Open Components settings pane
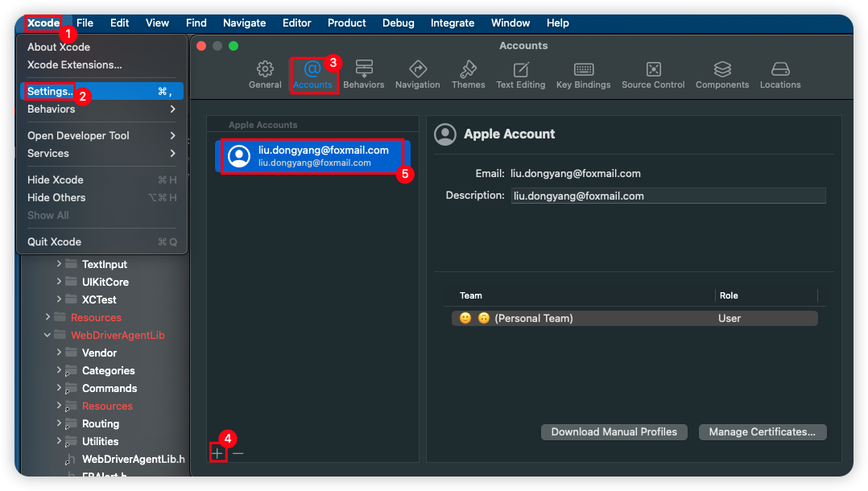This screenshot has width=868, height=491. point(722,75)
